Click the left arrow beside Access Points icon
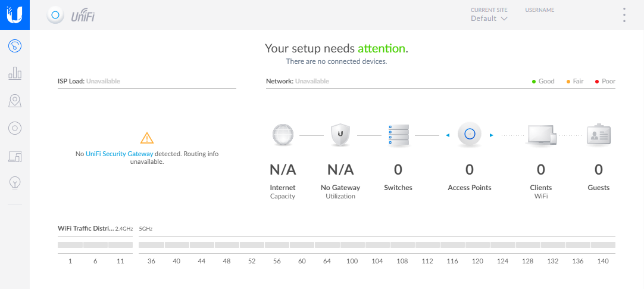Image resolution: width=644 pixels, height=289 pixels. (x=448, y=135)
